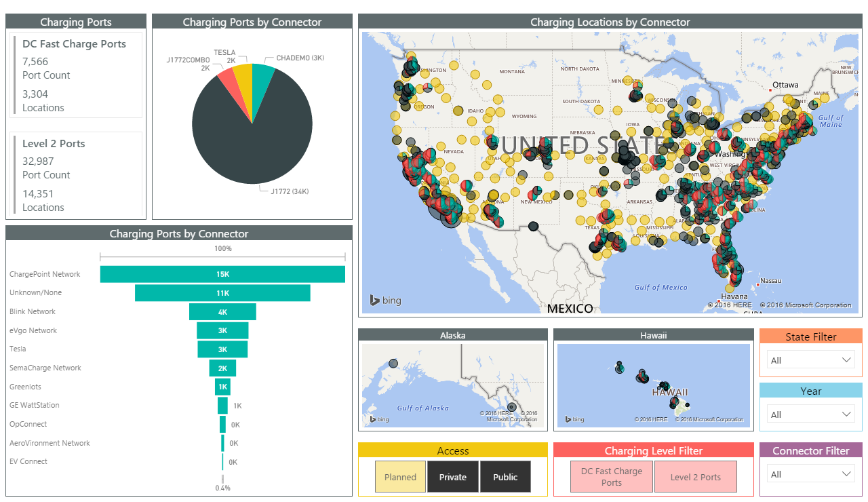Click the Greenlots 1K funnel bar
The width and height of the screenshot is (868, 502).
click(222, 387)
